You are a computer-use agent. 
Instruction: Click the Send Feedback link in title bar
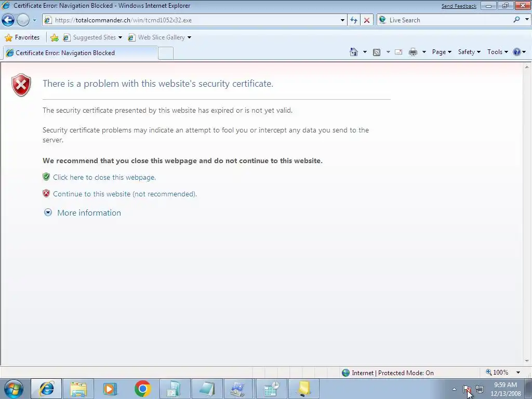(x=459, y=6)
